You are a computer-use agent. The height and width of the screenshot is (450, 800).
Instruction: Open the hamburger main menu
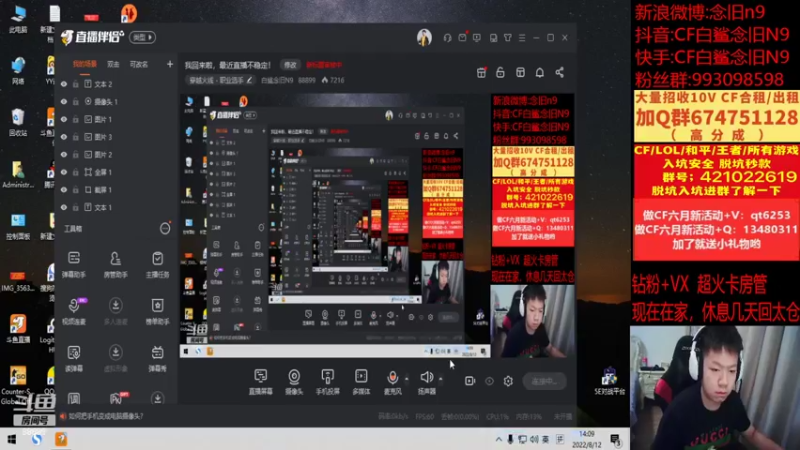tap(522, 38)
